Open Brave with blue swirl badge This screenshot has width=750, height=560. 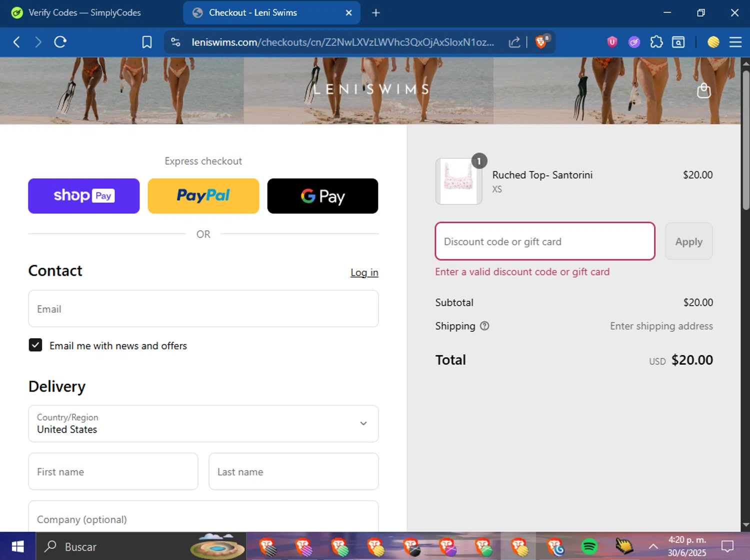(555, 547)
